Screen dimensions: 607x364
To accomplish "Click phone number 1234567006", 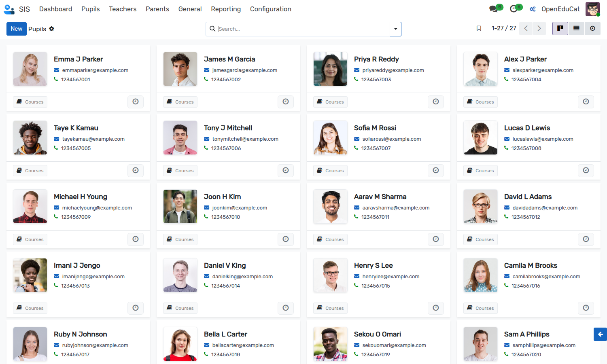I will [226, 148].
